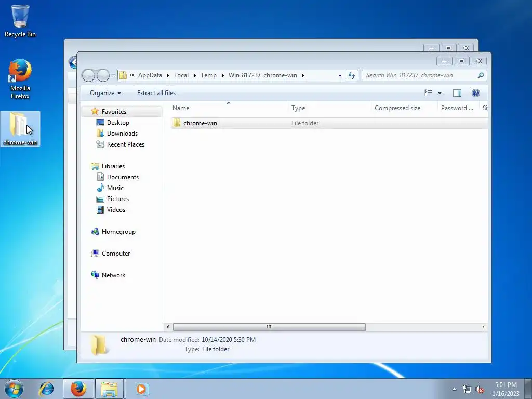Open the Pictures library
532x399 pixels.
click(x=118, y=199)
